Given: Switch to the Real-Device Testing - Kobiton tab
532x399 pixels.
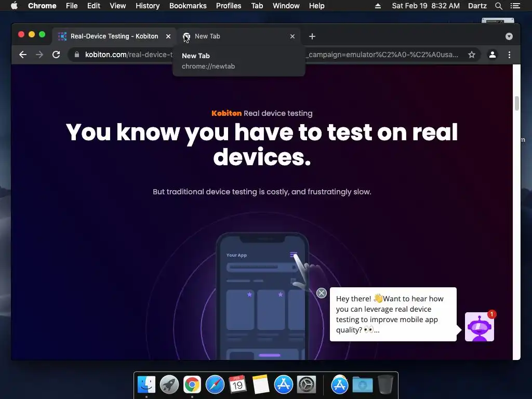Looking at the screenshot, I should pyautogui.click(x=114, y=36).
